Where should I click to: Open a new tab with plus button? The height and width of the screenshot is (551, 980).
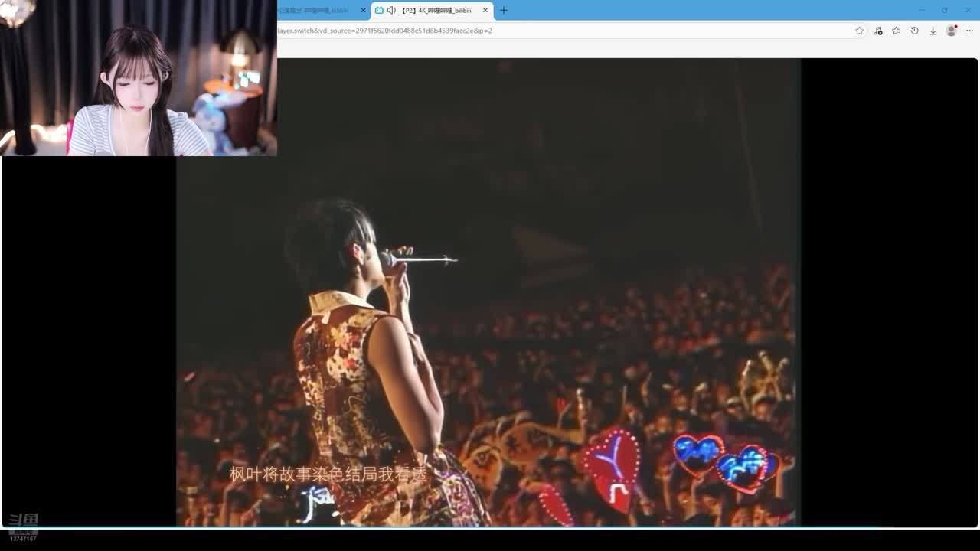503,10
